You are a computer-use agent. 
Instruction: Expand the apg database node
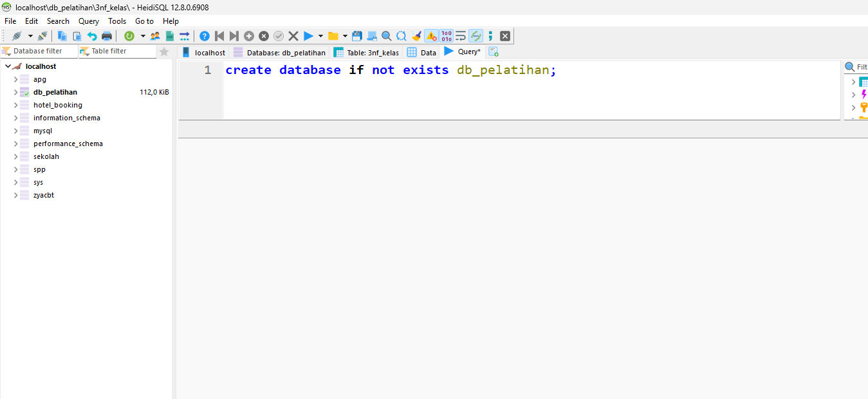point(15,79)
